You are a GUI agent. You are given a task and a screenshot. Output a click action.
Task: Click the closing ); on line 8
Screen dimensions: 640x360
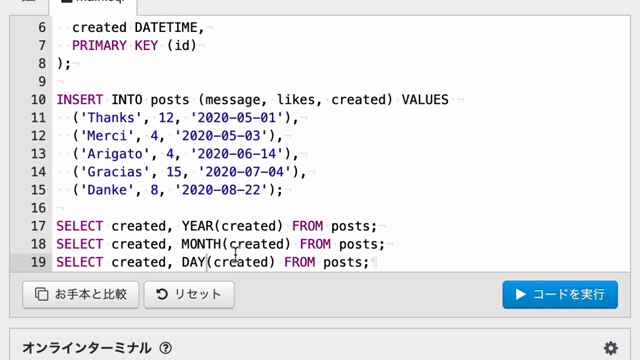(64, 63)
